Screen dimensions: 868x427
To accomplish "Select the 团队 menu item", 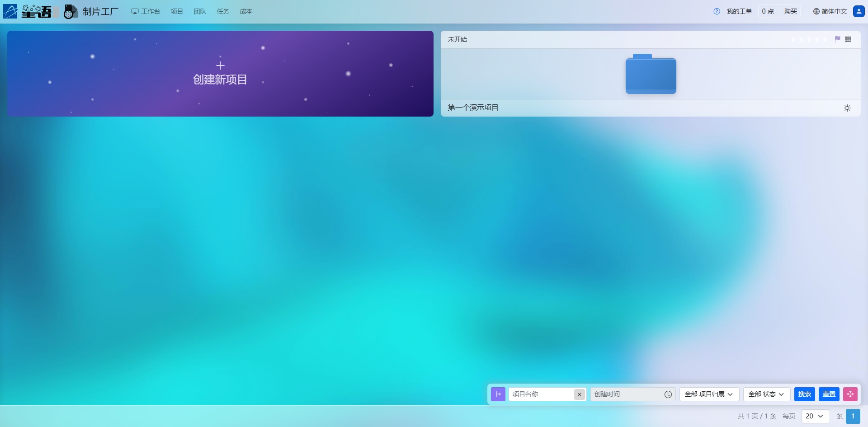I will pyautogui.click(x=200, y=11).
